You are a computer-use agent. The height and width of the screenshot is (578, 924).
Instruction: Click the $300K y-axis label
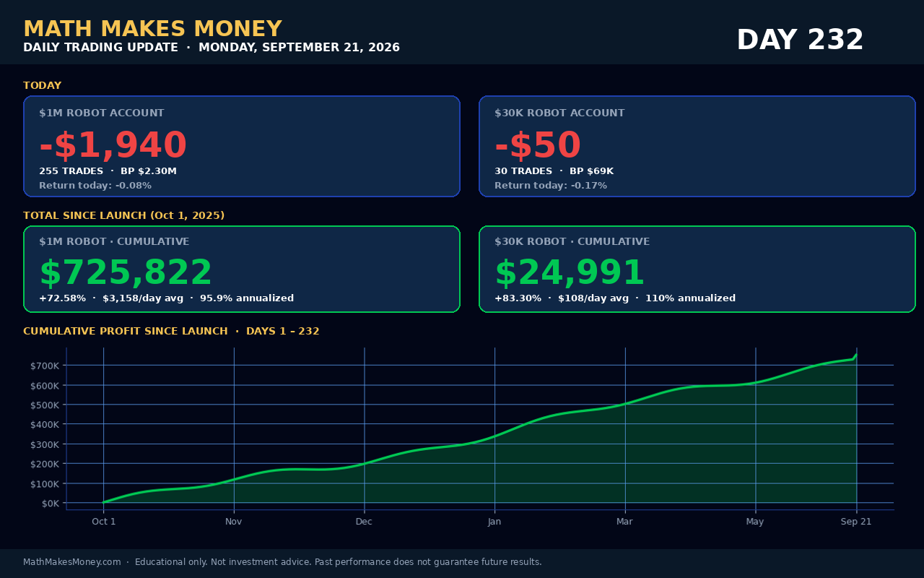tap(45, 444)
